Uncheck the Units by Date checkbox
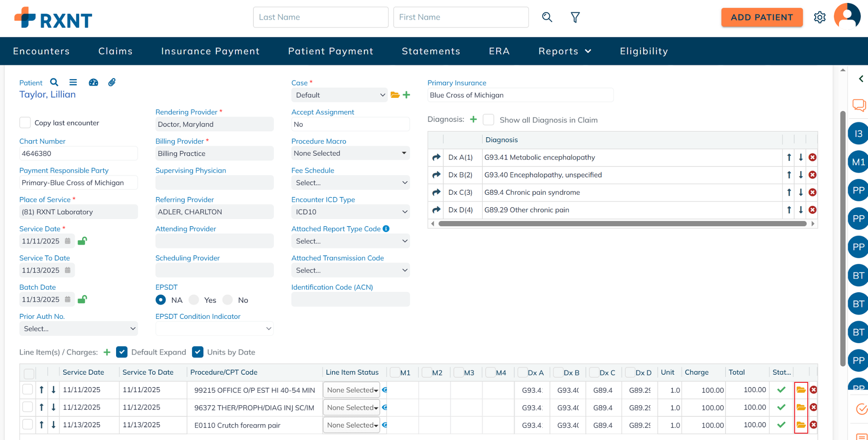The image size is (868, 440). point(198,352)
